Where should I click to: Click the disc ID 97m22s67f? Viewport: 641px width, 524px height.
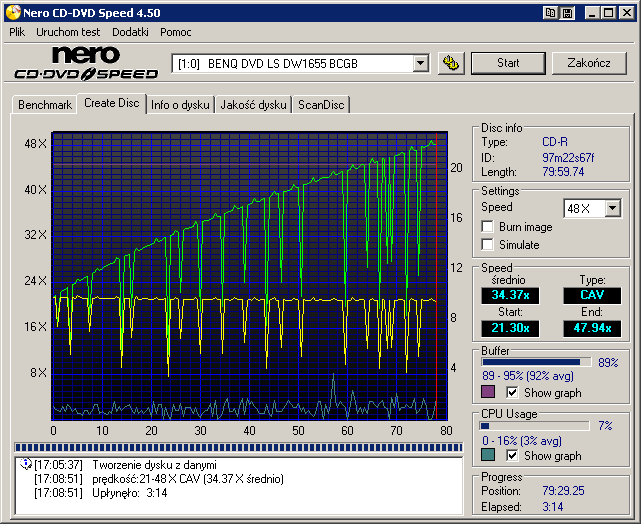(x=568, y=157)
